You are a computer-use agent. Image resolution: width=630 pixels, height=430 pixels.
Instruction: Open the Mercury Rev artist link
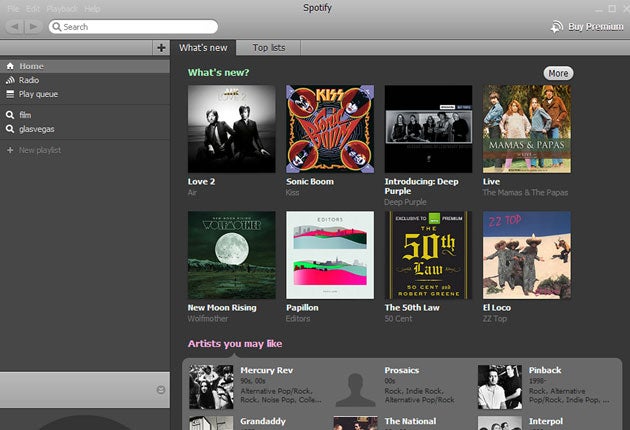268,370
